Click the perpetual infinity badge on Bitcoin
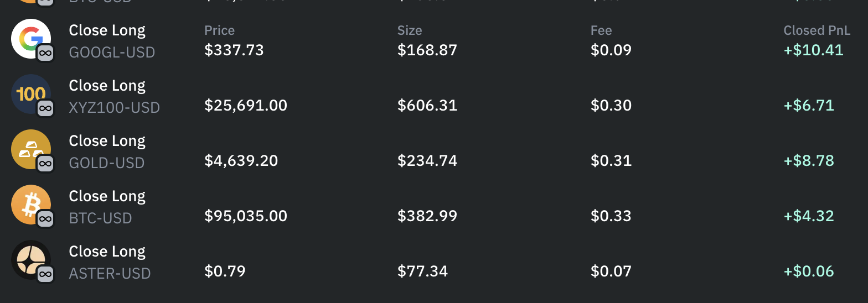868x303 pixels. coord(45,220)
